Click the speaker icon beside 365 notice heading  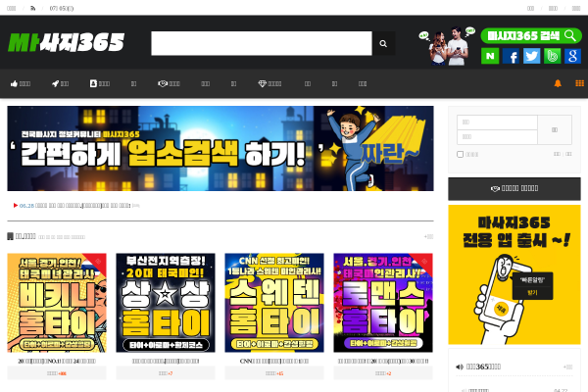(460, 367)
